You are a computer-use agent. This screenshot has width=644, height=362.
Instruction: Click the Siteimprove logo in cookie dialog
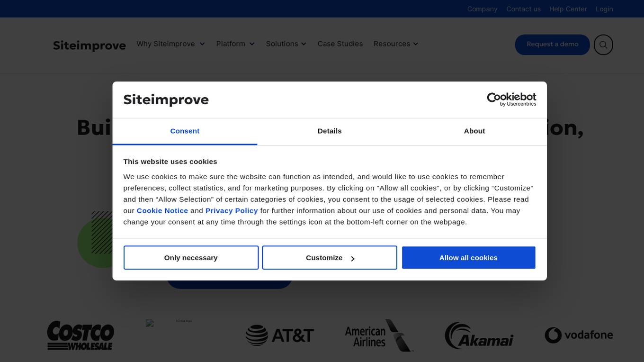tap(166, 100)
